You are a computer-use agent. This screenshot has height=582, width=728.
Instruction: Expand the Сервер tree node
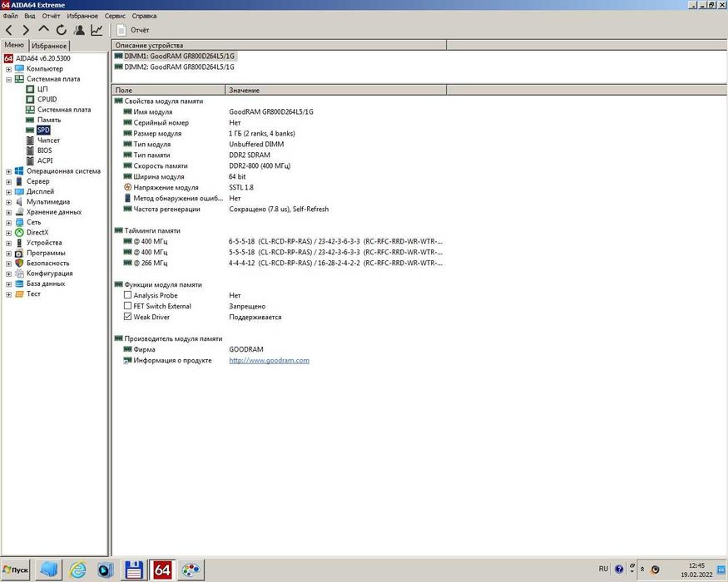(8, 182)
